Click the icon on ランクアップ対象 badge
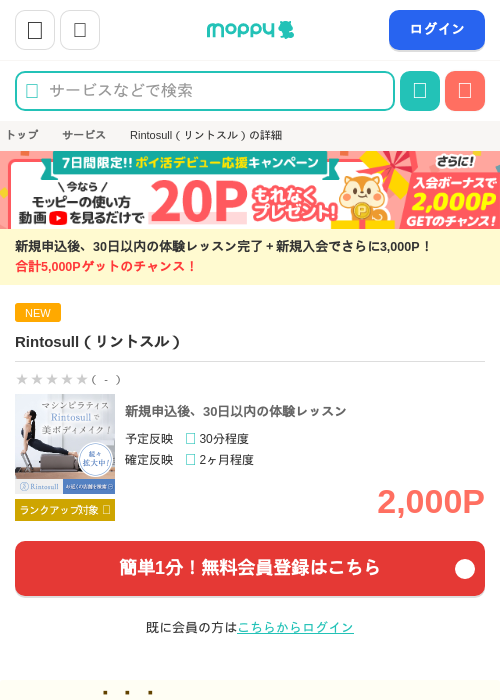 pos(106,509)
